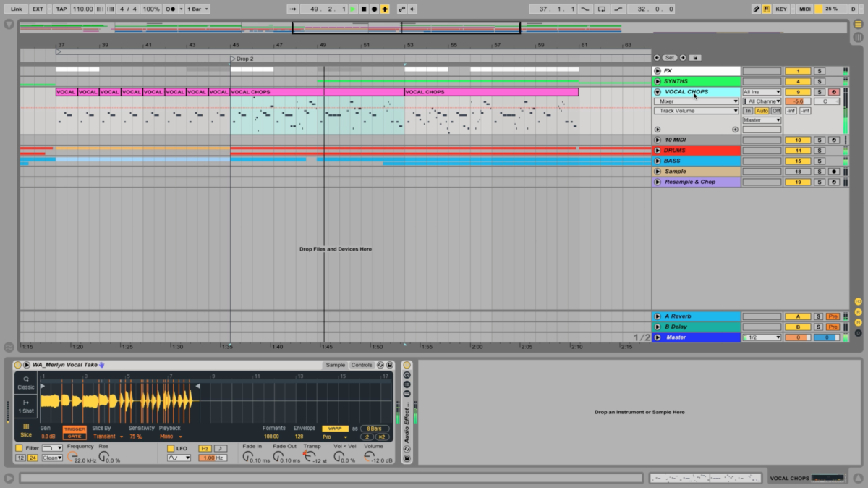Click the transport Stop button
The image size is (868, 488).
(x=363, y=9)
